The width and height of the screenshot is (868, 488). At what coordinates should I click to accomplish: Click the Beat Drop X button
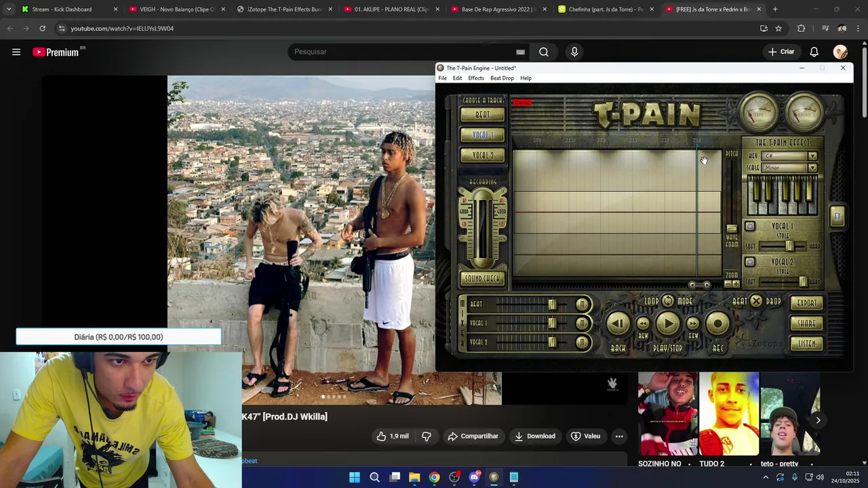pos(756,301)
